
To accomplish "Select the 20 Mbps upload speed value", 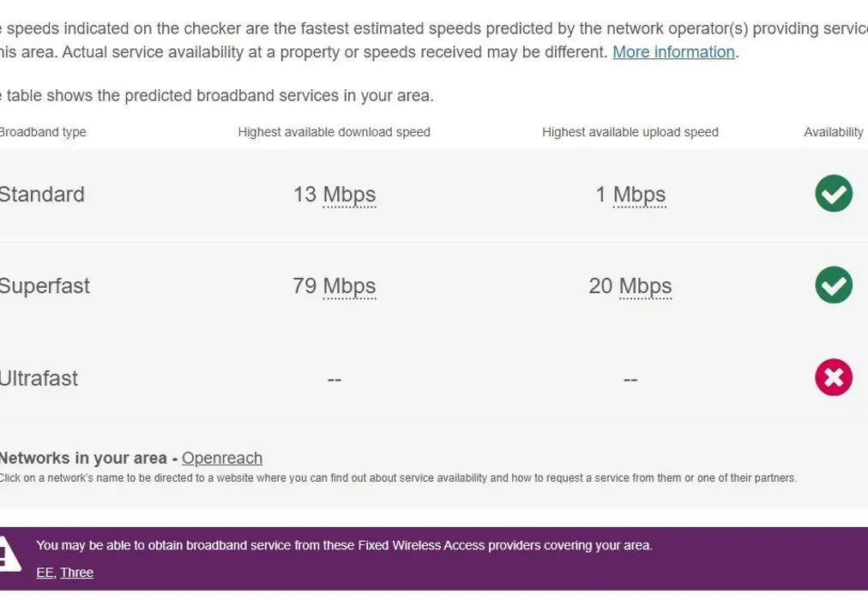I will coord(630,286).
